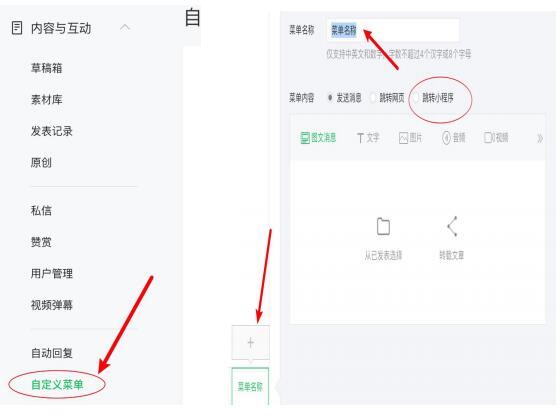Click the 菜单名称 text input field
Screen dimensions: 560x420
tap(393, 30)
